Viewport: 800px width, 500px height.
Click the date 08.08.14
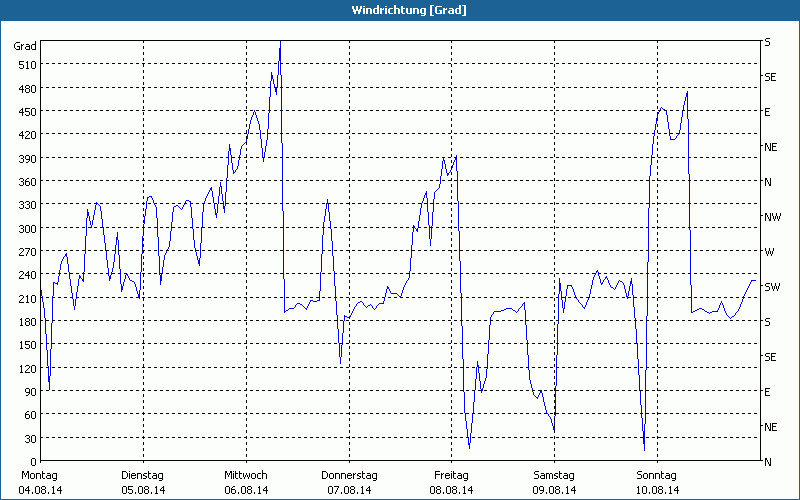pos(452,490)
